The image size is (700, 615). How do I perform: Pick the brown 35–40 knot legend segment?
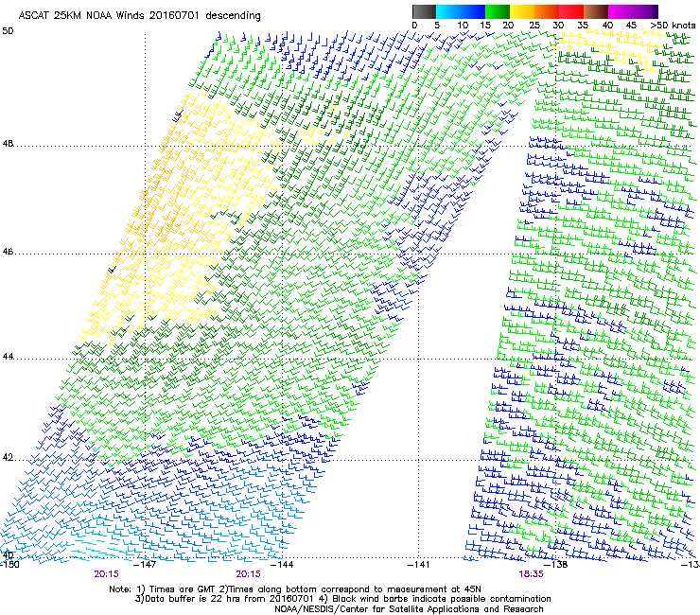point(596,11)
